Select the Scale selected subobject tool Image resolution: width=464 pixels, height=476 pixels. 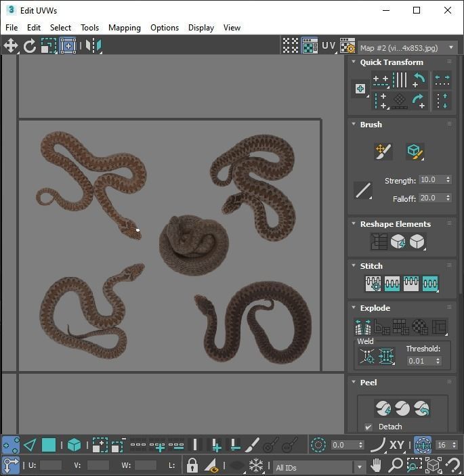(49, 46)
